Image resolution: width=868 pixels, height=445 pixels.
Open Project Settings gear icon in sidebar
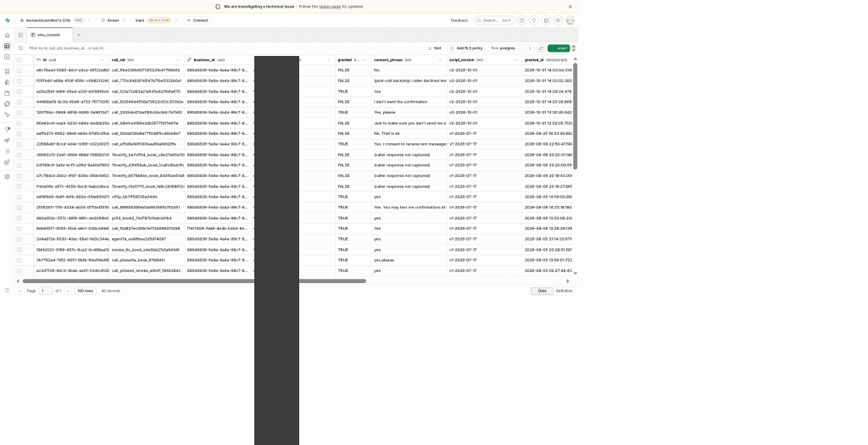pos(7,176)
